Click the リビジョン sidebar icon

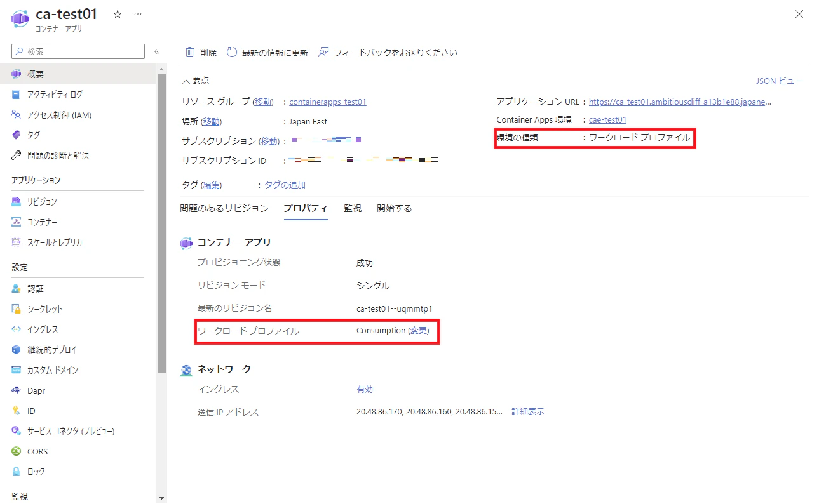[x=17, y=201]
